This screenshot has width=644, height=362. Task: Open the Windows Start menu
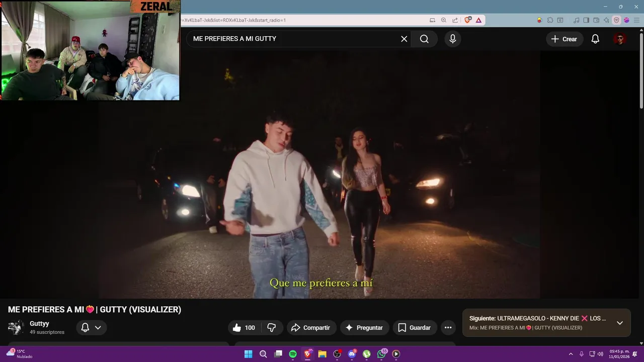point(248,354)
